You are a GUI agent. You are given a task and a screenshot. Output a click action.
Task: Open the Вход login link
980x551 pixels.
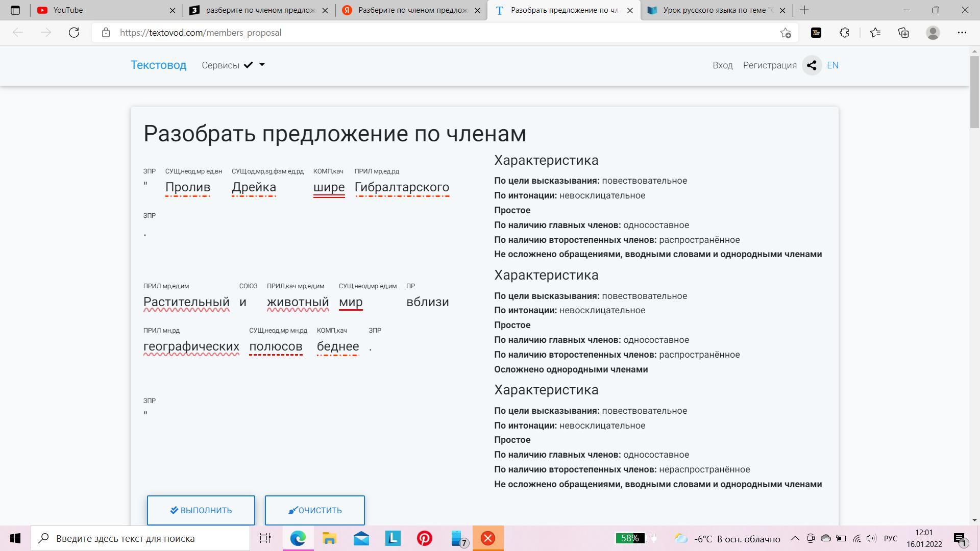[x=722, y=65]
